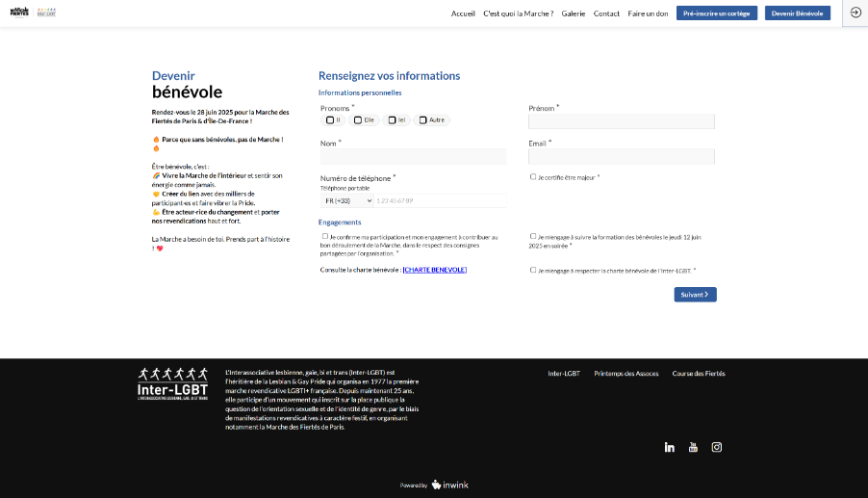Tick the bénévole charter commitment checkbox
This screenshot has width=868, height=498.
pos(533,270)
